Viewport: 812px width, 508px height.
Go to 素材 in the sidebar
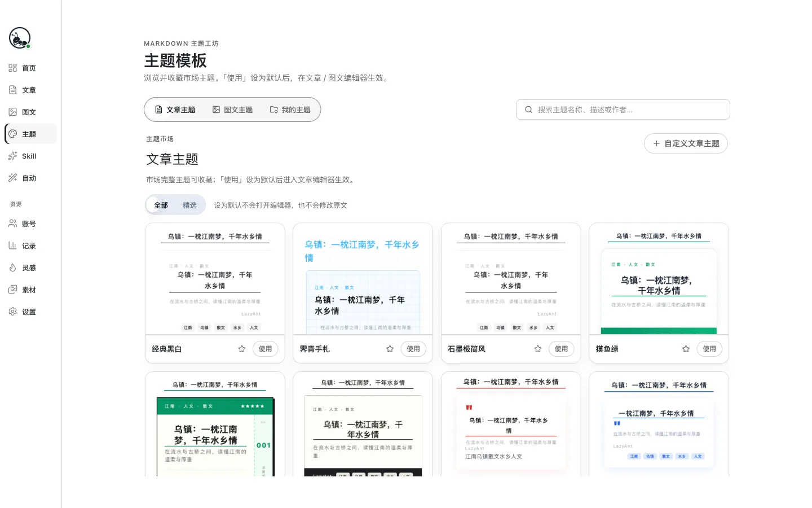coord(31,290)
